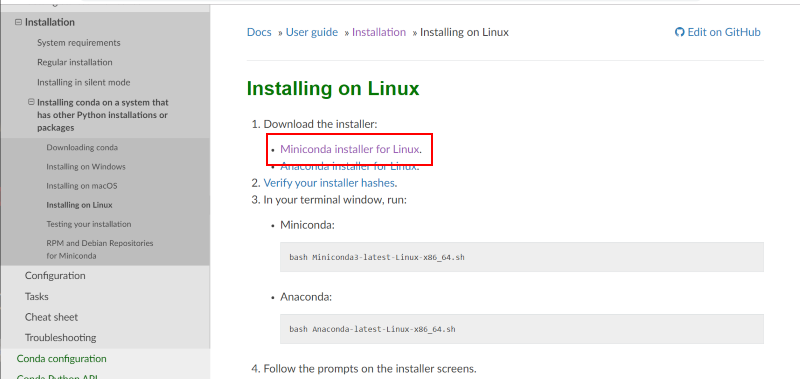Go to User guide breadcrumb

pyautogui.click(x=312, y=32)
